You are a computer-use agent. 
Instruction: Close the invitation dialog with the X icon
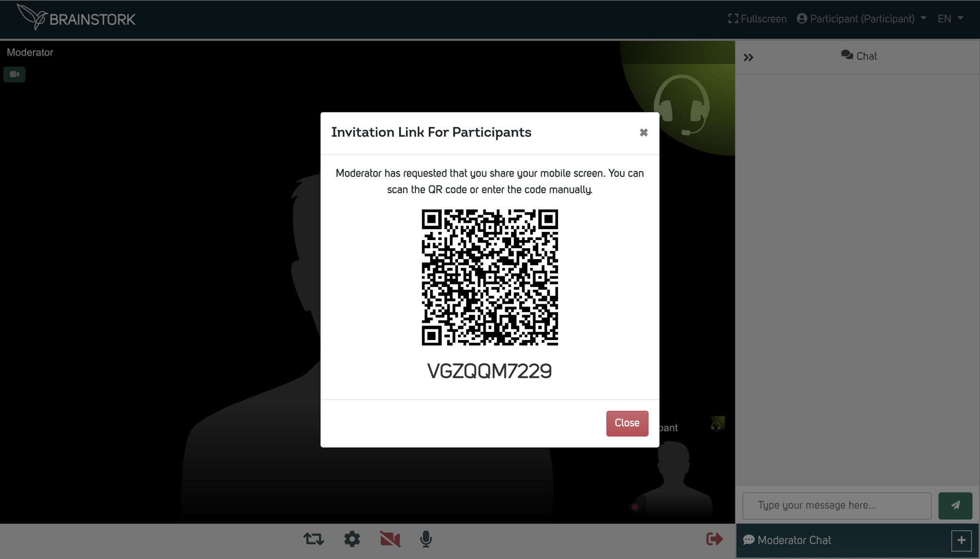tap(644, 132)
